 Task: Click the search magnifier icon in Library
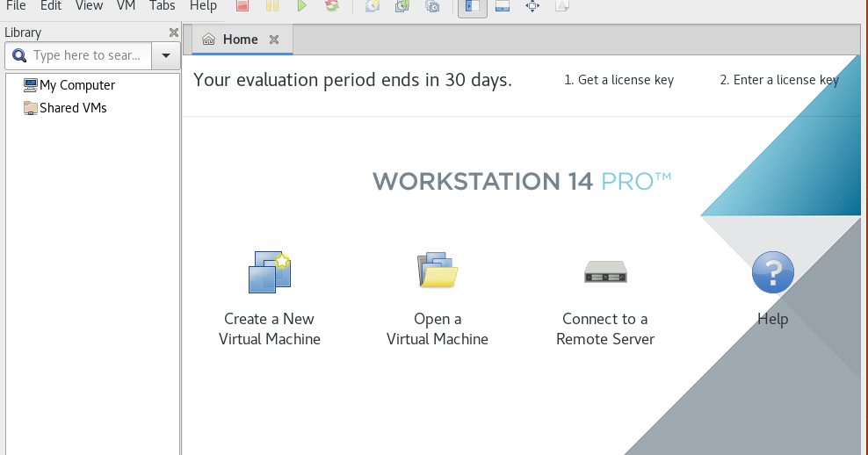(x=19, y=55)
